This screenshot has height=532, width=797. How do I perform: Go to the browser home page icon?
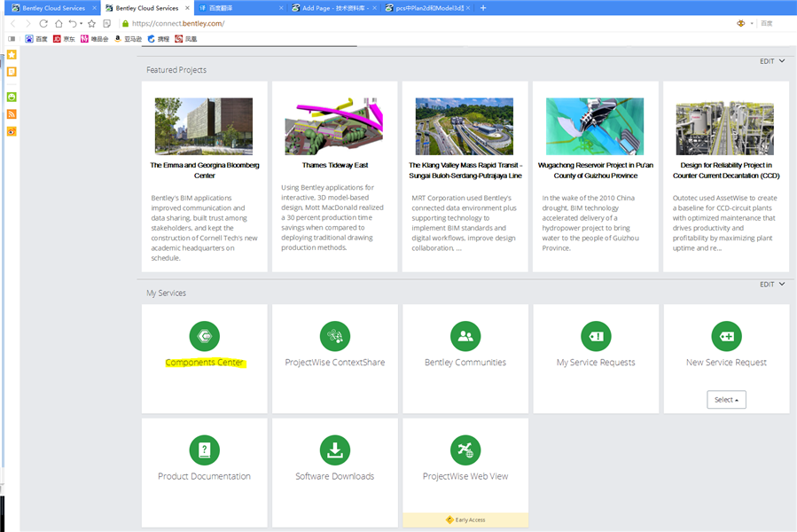click(59, 23)
